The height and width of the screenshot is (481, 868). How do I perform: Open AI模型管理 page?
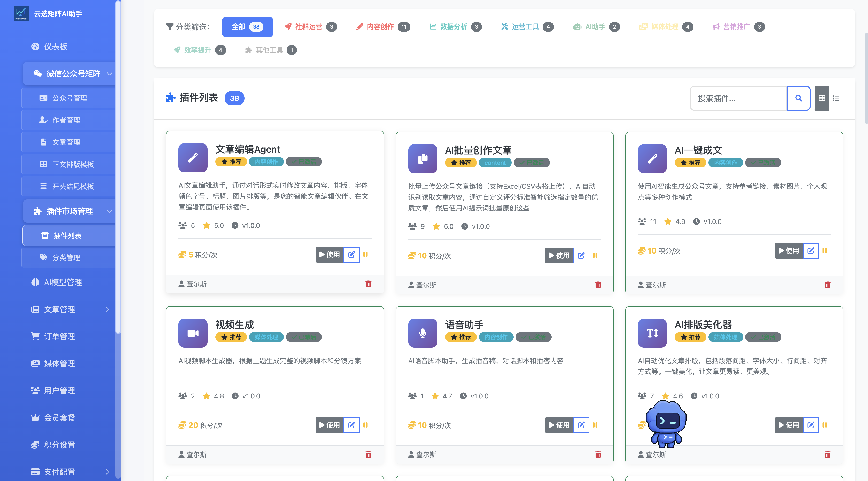point(69,282)
